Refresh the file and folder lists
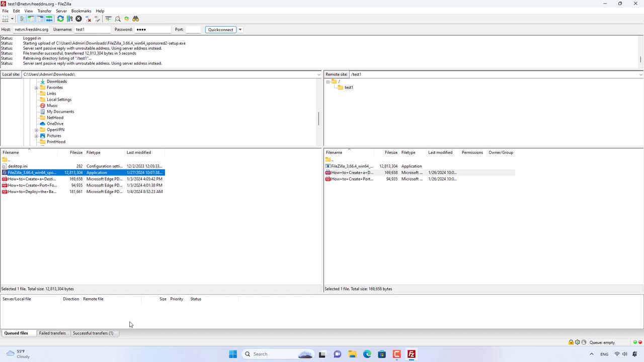The width and height of the screenshot is (644, 362). [60, 19]
